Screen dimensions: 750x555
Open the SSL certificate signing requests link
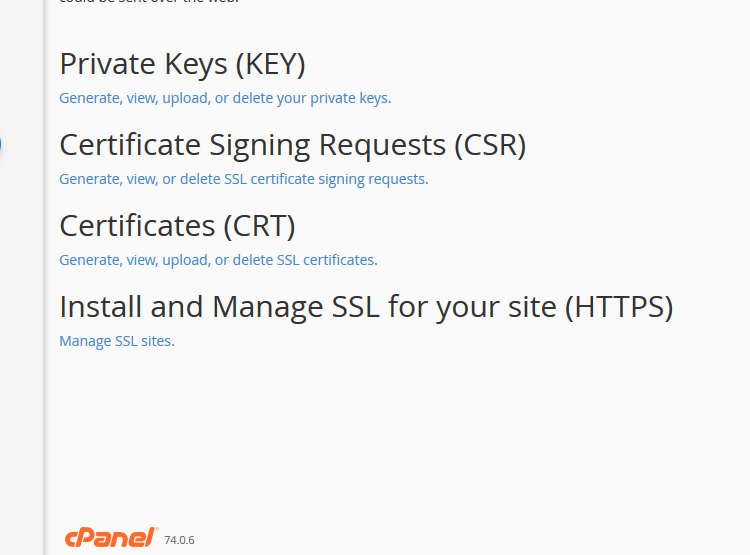244,179
